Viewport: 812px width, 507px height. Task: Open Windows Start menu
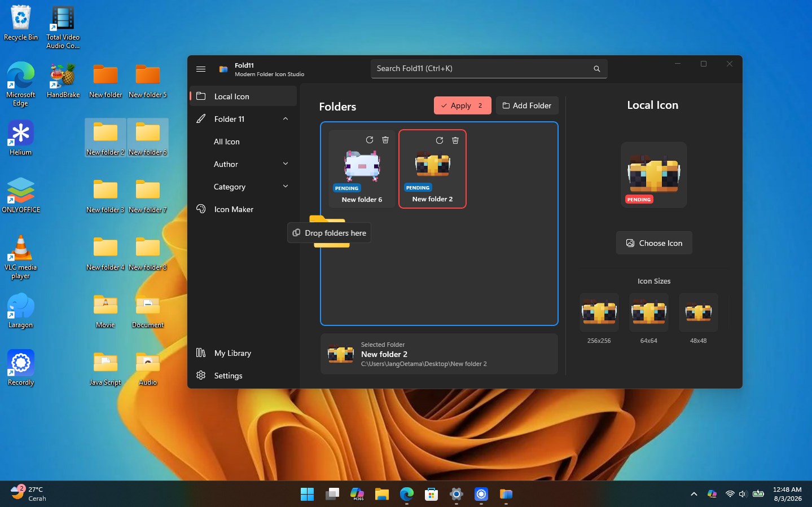tap(308, 495)
